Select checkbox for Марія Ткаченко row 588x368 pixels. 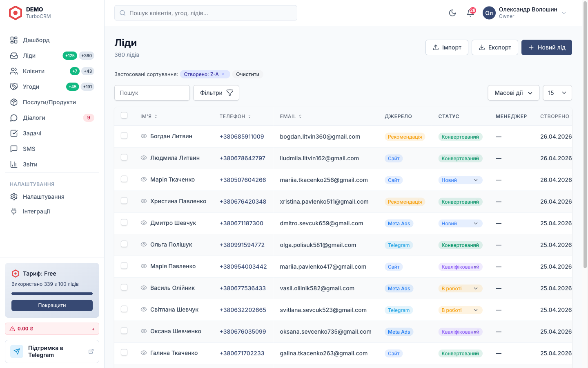(x=124, y=179)
